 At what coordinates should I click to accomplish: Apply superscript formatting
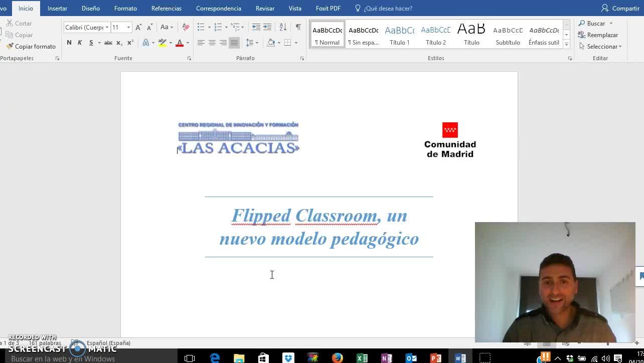pos(130,43)
